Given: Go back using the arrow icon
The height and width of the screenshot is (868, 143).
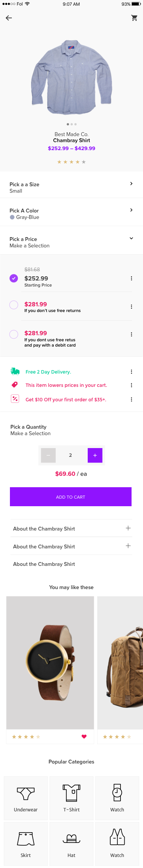Looking at the screenshot, I should pyautogui.click(x=9, y=18).
